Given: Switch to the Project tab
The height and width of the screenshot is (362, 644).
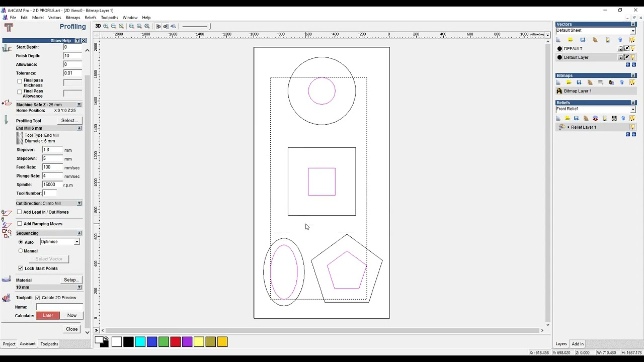Looking at the screenshot, I should [9, 344].
